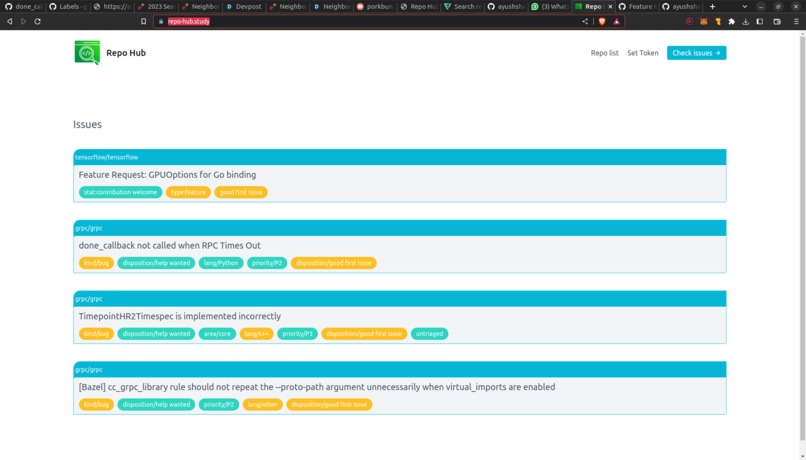Open Brave Shields lion icon
This screenshot has height=460, width=806.
pos(602,22)
